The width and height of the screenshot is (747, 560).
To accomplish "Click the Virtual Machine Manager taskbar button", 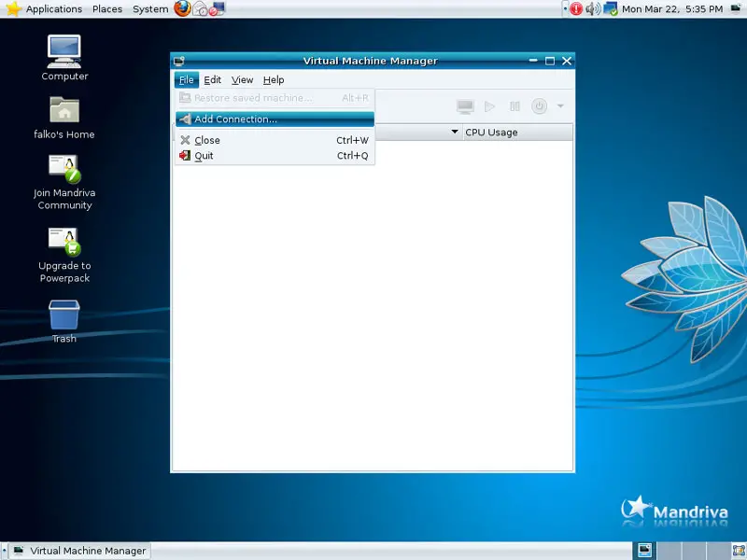I will [x=79, y=551].
